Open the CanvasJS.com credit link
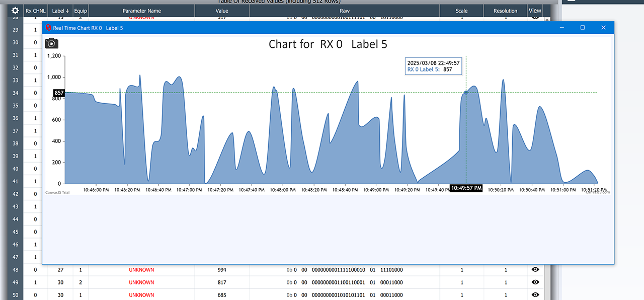 click(598, 192)
